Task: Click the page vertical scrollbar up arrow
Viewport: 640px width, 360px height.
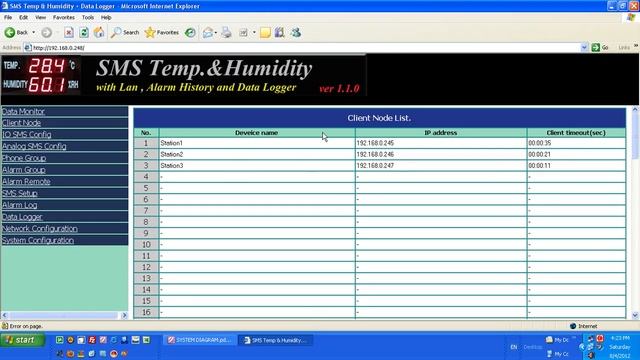Action: [635, 109]
